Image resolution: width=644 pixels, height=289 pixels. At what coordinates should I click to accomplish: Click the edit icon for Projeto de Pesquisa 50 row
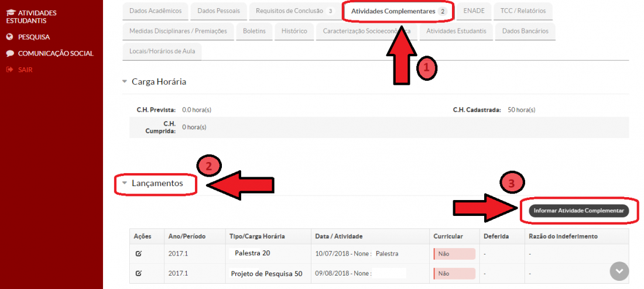(138, 273)
